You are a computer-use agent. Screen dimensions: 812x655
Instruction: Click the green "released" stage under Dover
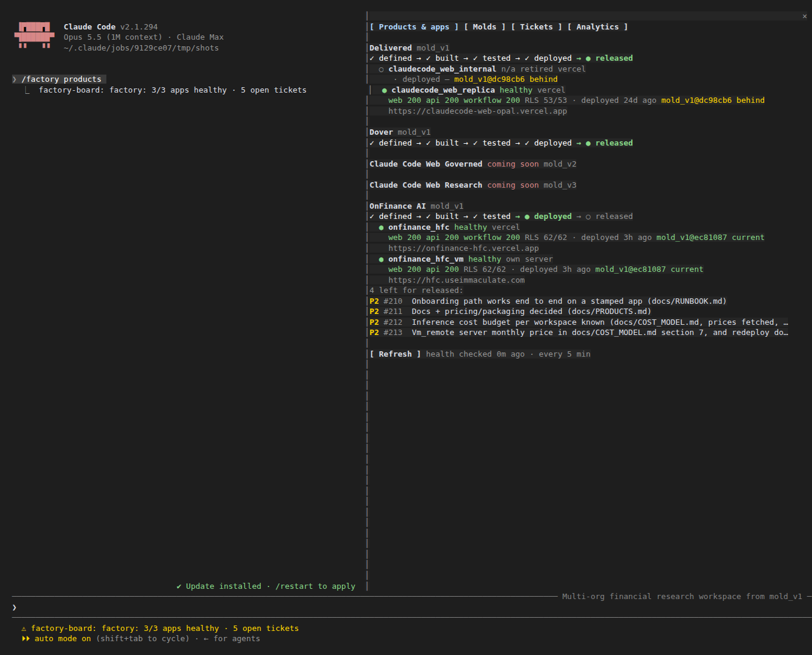[614, 143]
